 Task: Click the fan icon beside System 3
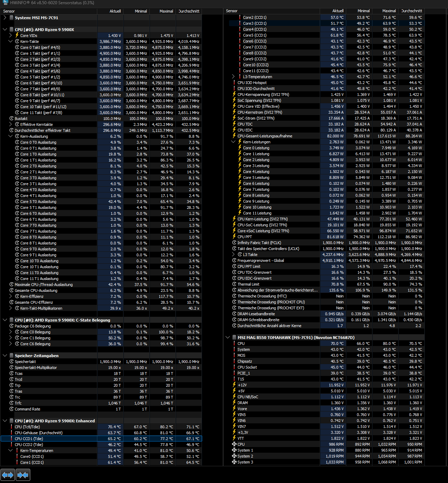point(234,462)
